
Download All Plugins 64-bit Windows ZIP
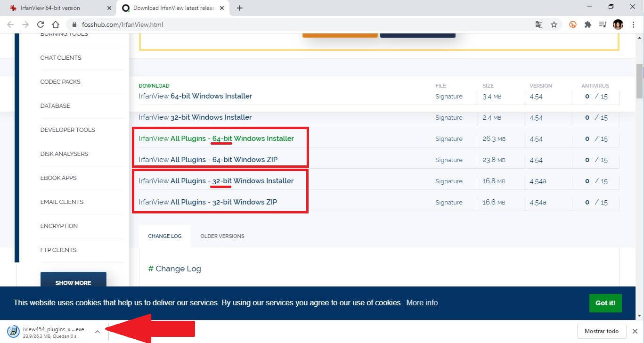(208, 160)
